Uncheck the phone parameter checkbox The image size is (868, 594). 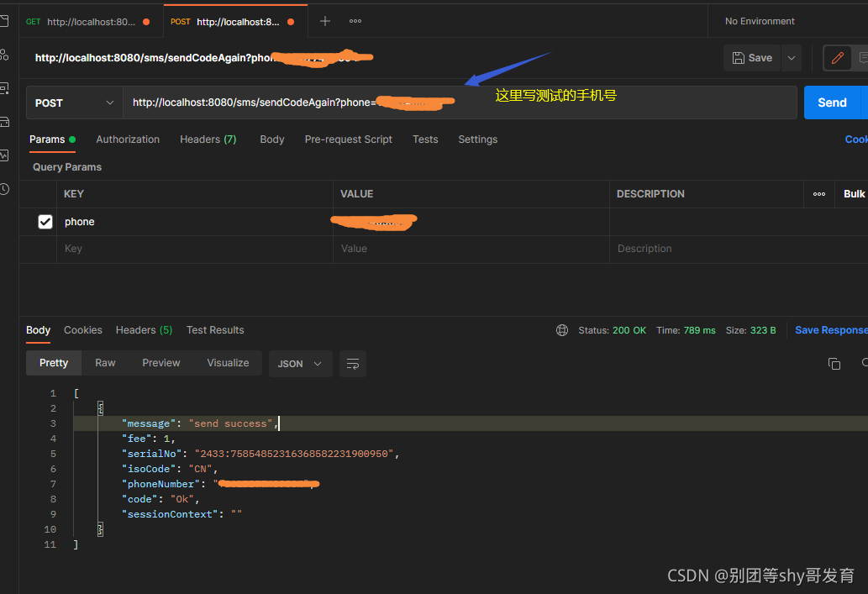click(x=45, y=222)
